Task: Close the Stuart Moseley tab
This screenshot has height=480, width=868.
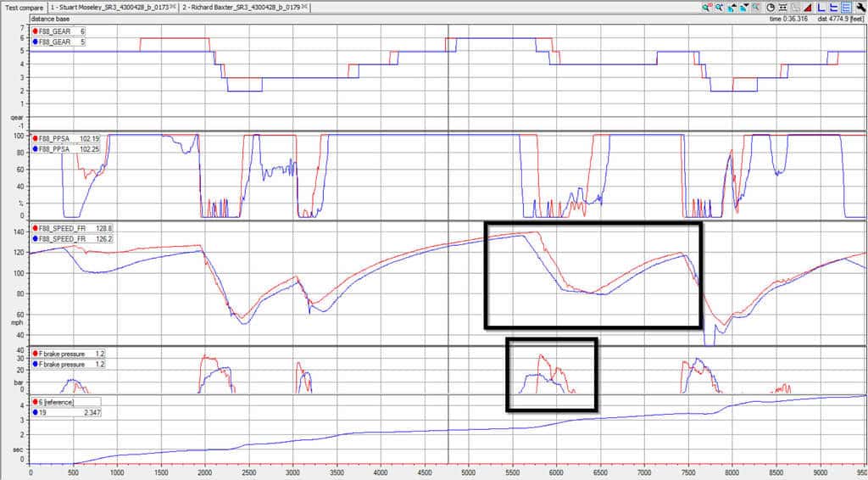Action: coord(173,8)
